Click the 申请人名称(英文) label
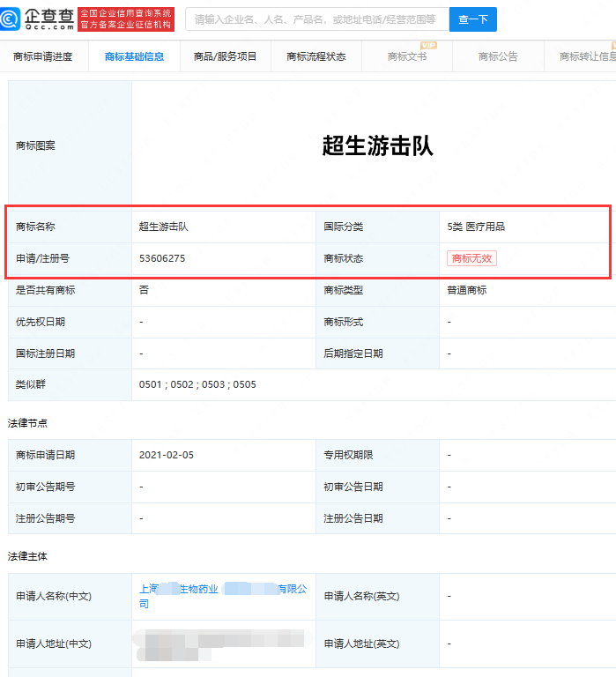 [x=361, y=596]
